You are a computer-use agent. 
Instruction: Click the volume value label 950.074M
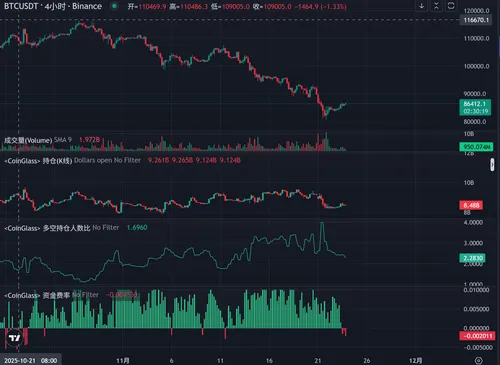[x=476, y=147]
